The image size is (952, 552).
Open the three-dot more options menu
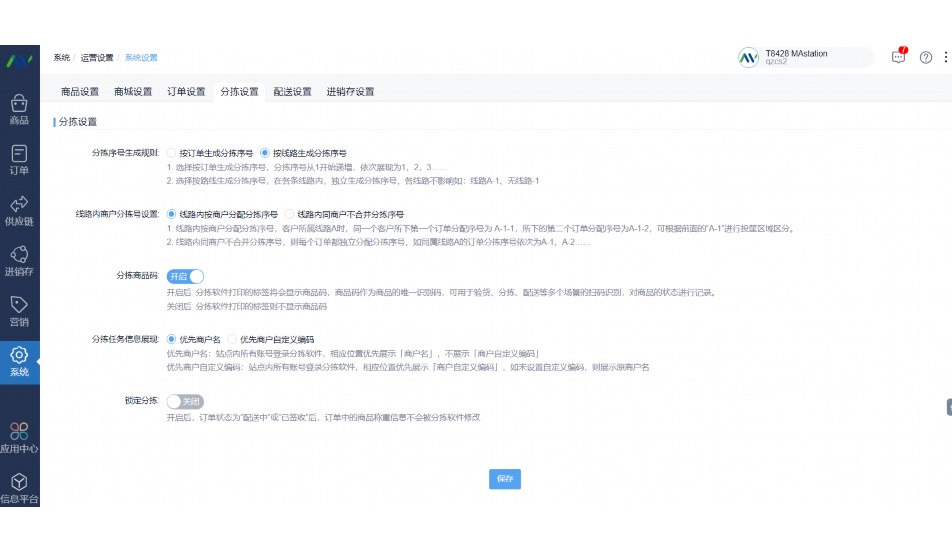[x=945, y=57]
